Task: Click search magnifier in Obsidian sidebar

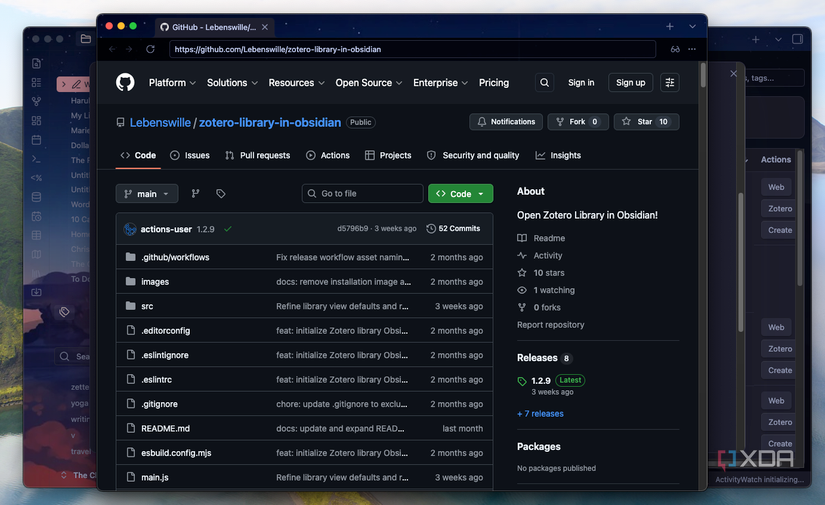Action: coord(64,356)
